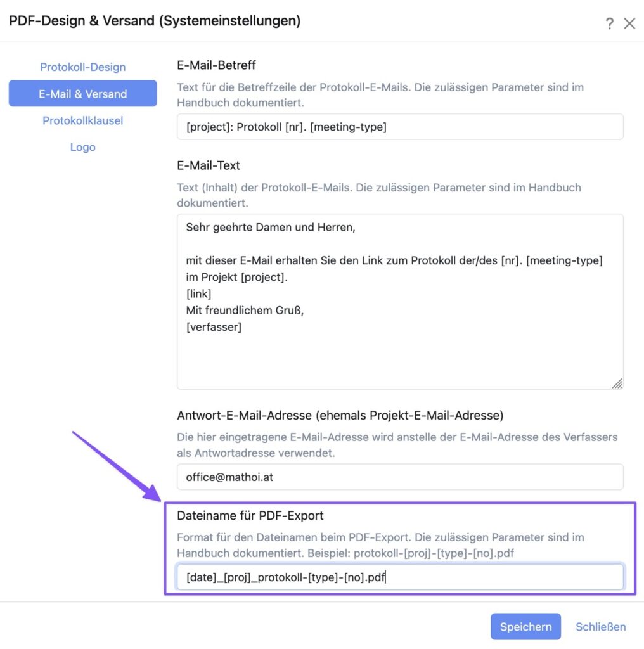Go to the Logo tab
Screen dimensions: 644x649
tap(83, 147)
